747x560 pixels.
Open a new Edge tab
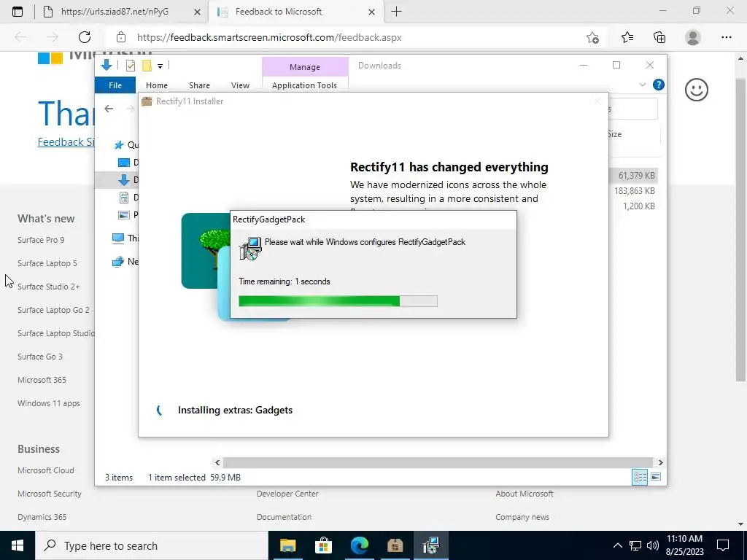point(396,12)
